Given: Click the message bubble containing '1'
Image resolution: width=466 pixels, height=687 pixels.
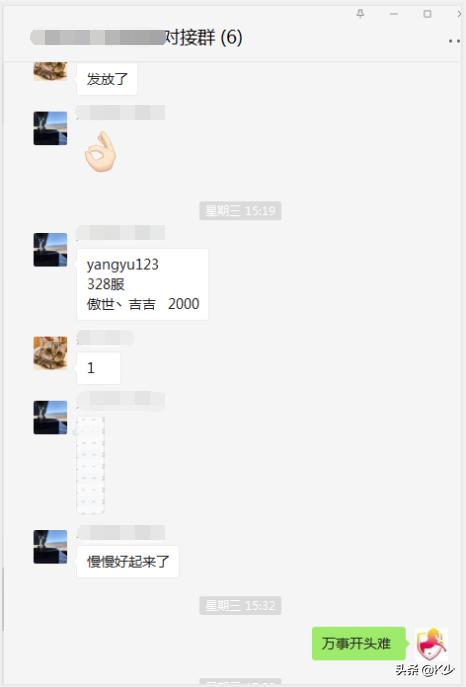Looking at the screenshot, I should coord(98,368).
